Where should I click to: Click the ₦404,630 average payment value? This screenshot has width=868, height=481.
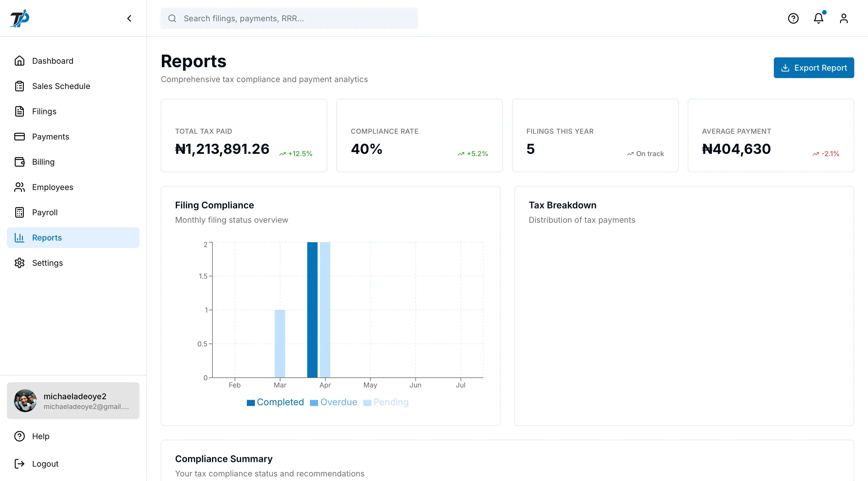[x=736, y=149]
